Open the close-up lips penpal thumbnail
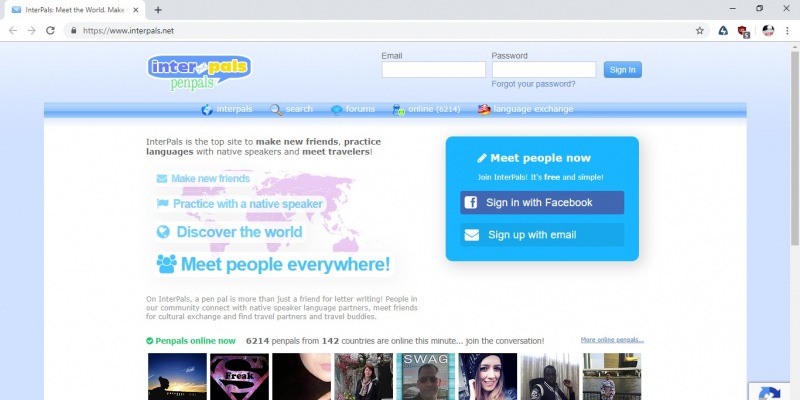This screenshot has width=800, height=400. click(x=302, y=377)
